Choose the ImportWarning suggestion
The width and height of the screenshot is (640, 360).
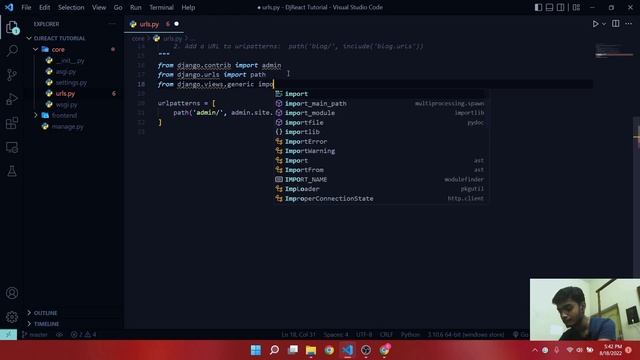[x=380, y=151]
